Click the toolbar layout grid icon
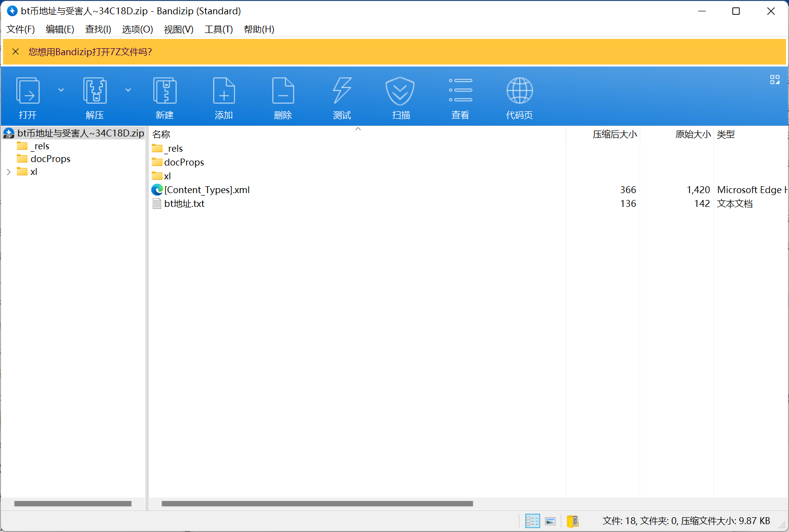The image size is (789, 532). (x=775, y=80)
